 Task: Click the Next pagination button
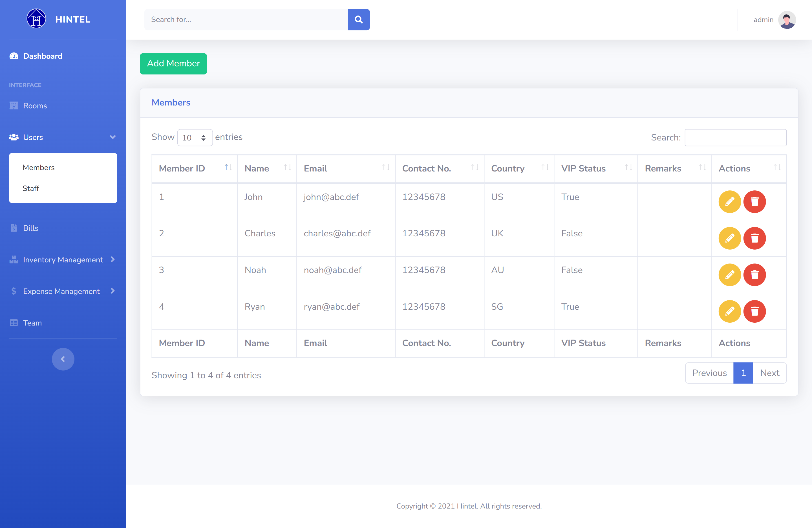(x=769, y=373)
